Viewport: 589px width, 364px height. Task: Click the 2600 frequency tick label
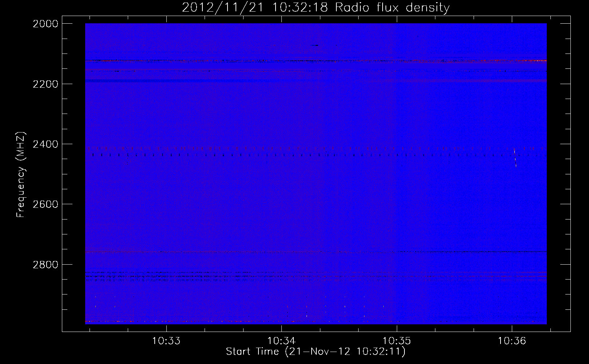point(46,204)
